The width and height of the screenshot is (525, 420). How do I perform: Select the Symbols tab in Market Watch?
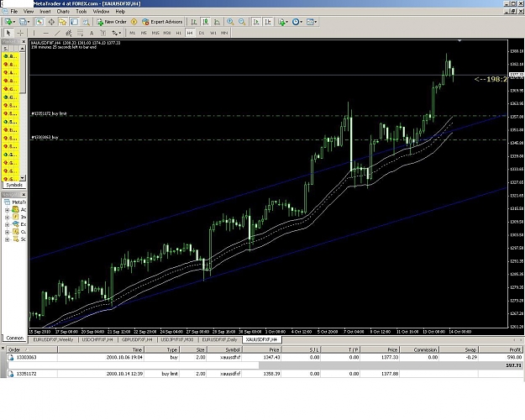click(x=14, y=185)
